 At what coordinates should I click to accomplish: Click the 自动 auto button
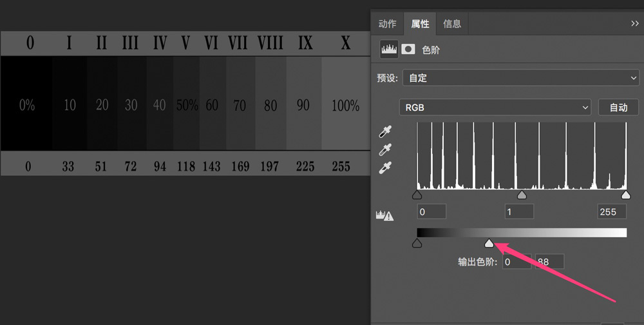point(618,108)
